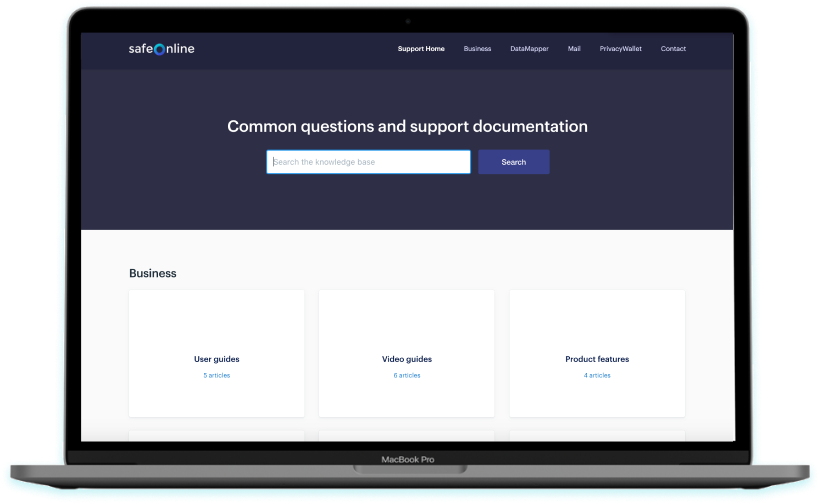820x504 pixels.
Task: Open the Support Home nav item
Action: coord(421,49)
